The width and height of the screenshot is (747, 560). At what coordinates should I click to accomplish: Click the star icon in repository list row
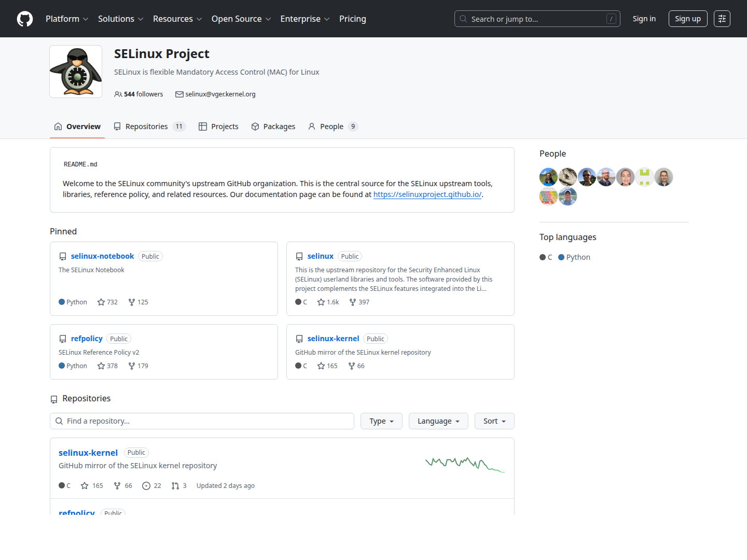[x=85, y=486]
